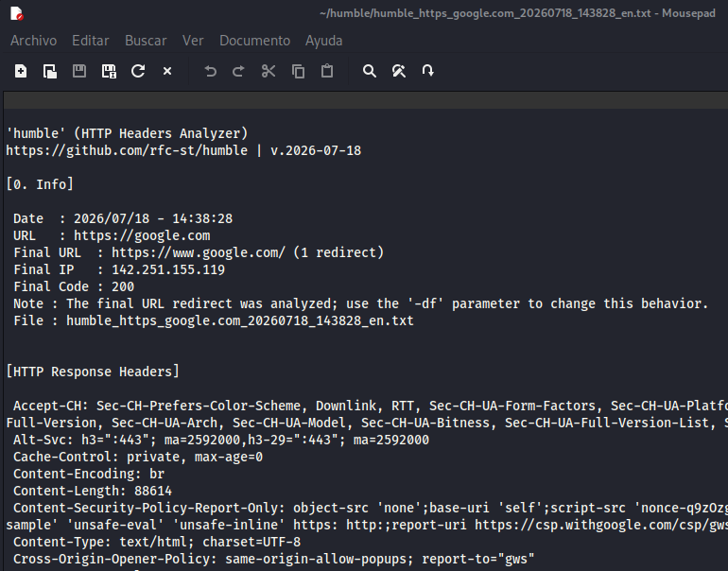Click the File name 'humble_https_google.com_20260718_143828_en.txt' line
The height and width of the screenshot is (571, 728).
pyautogui.click(x=214, y=320)
